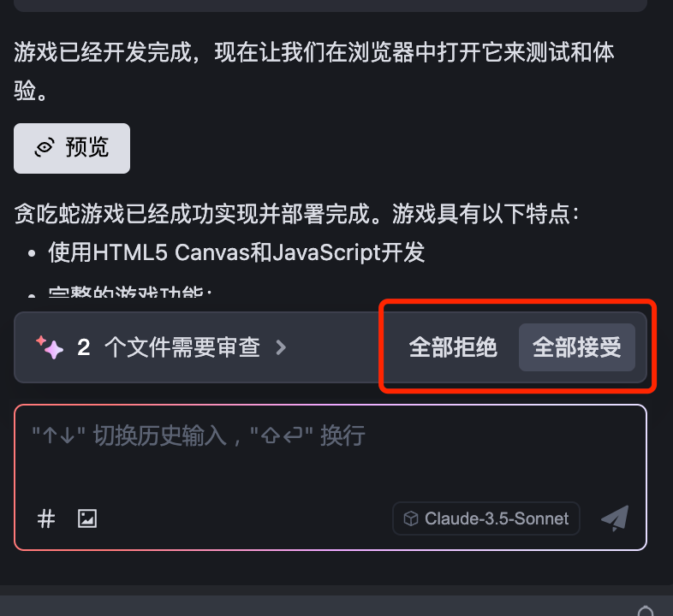Open the Claude-3.5-Sonnet model selector
The image size is (673, 616).
(486, 518)
